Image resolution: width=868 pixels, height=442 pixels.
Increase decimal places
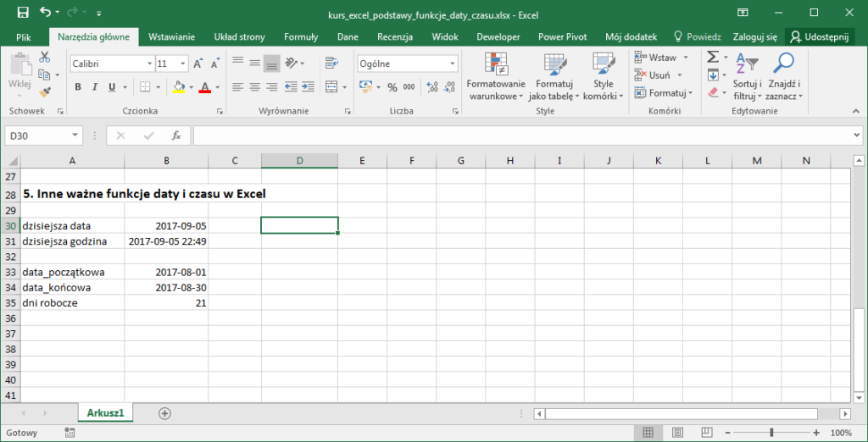tap(433, 87)
